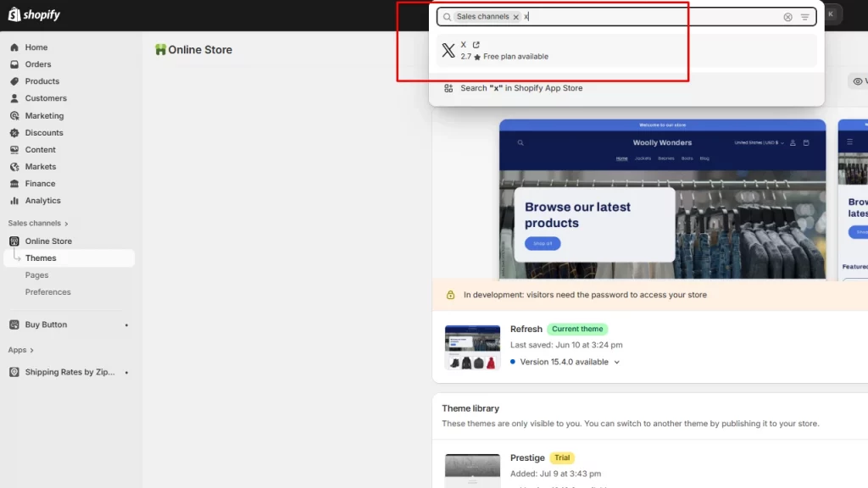This screenshot has width=868, height=488.
Task: Select Themes in the Online Store submenu
Action: (x=41, y=258)
